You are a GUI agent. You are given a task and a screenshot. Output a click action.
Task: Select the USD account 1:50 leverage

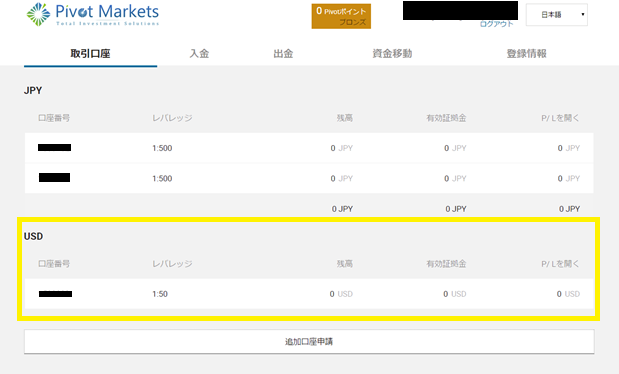160,294
